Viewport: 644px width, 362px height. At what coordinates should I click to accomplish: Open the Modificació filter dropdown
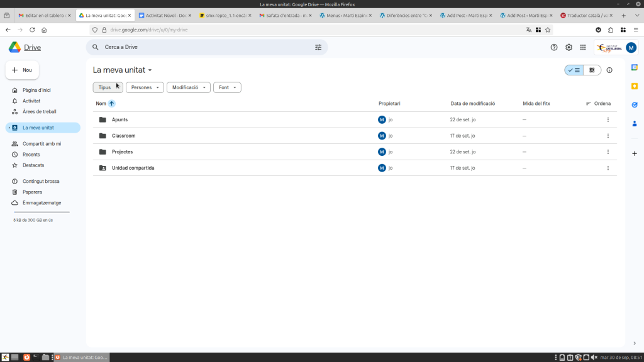tap(188, 87)
